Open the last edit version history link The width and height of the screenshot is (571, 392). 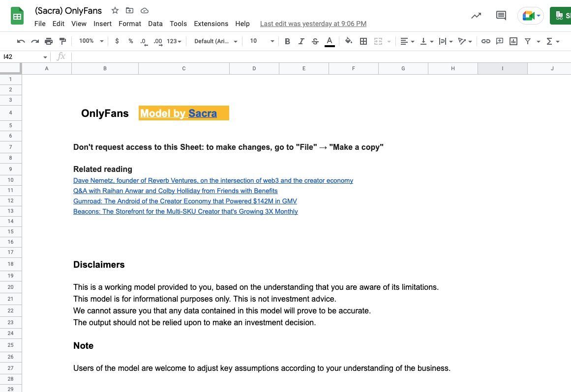point(313,24)
